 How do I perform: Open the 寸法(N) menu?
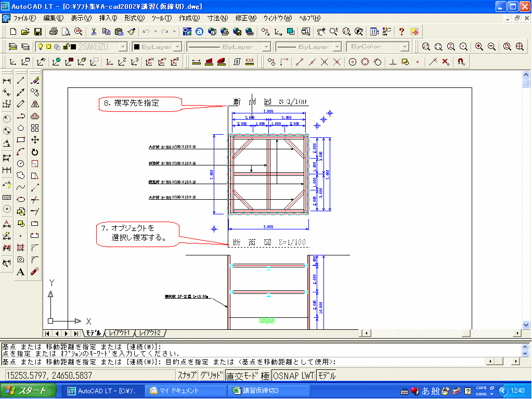(217, 18)
